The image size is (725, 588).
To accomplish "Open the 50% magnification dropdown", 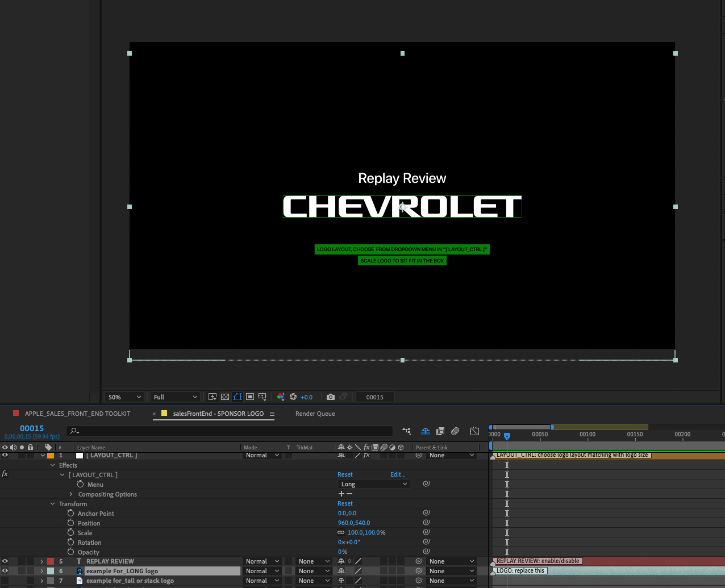I will [124, 397].
